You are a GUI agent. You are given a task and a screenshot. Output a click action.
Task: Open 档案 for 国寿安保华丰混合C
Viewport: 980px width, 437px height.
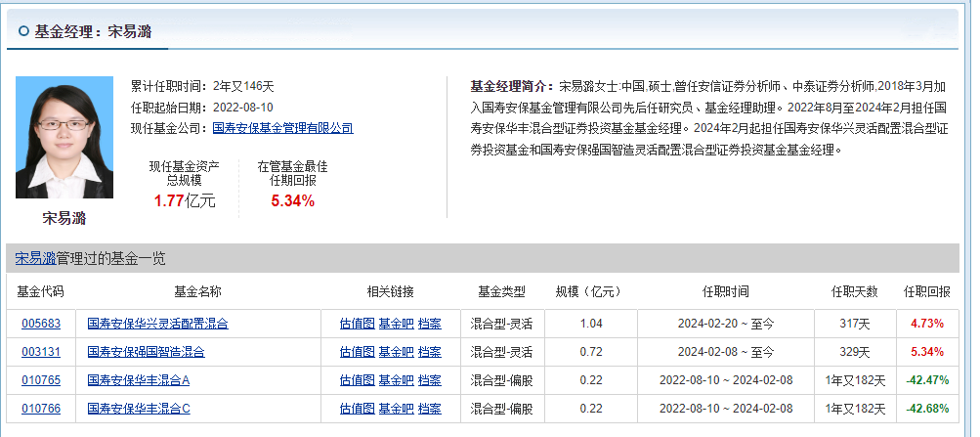(x=429, y=409)
